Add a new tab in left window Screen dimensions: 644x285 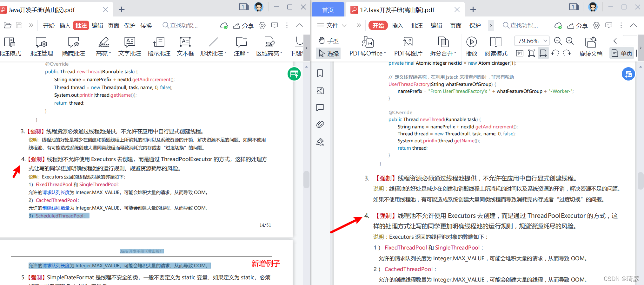coord(122,10)
